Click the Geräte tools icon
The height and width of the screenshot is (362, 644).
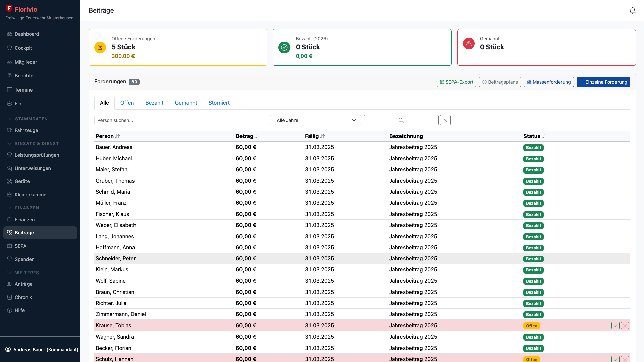(x=9, y=181)
